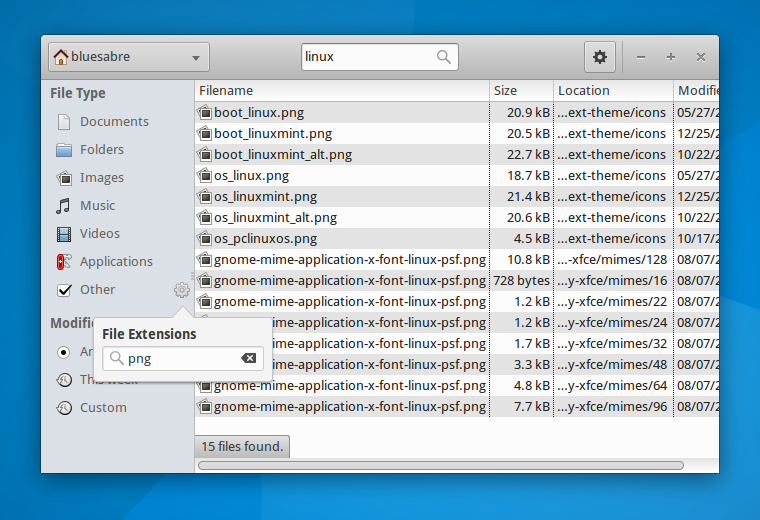Clear the png extension with the backspace icon
This screenshot has width=760, height=520.
(249, 358)
